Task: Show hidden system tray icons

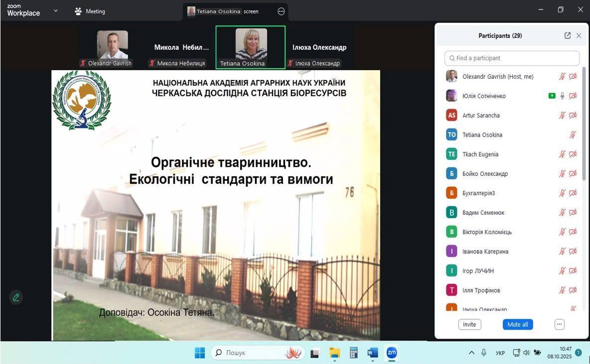Action: pos(471,353)
